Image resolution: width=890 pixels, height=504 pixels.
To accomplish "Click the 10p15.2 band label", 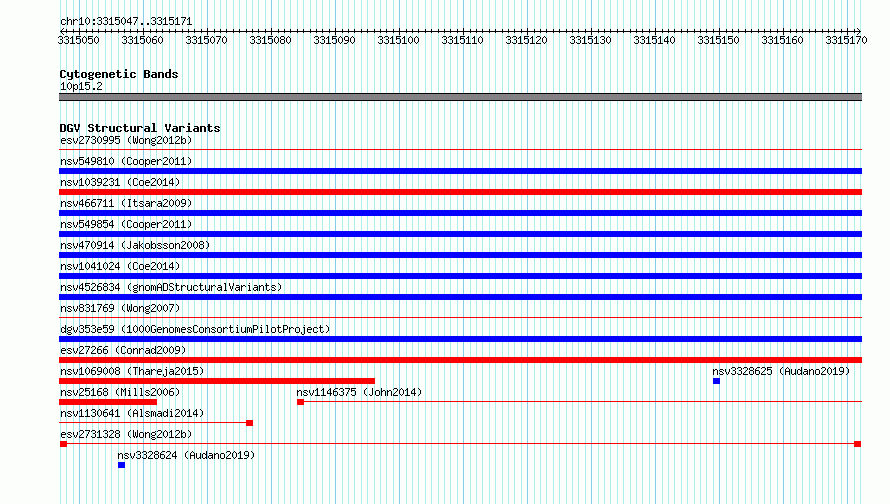I will [x=81, y=86].
